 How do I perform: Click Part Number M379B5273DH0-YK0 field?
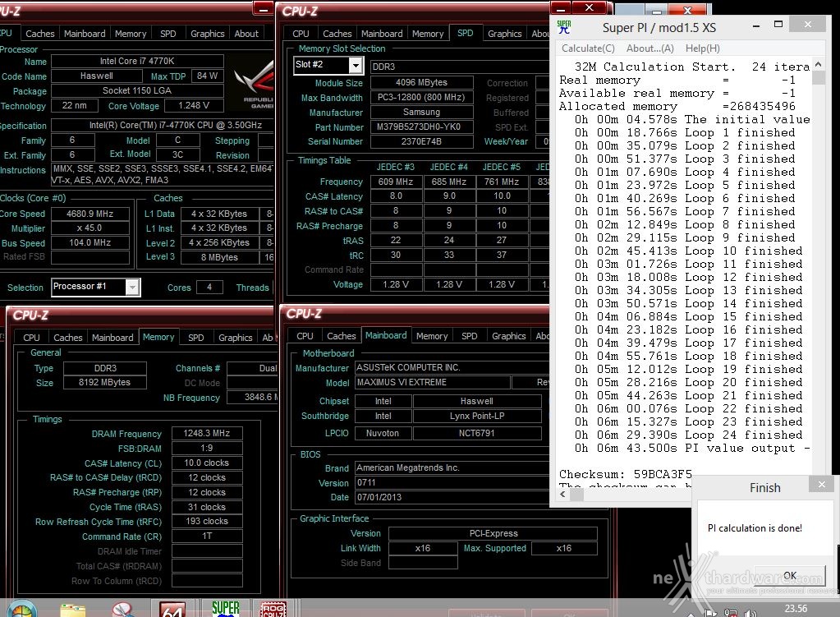[421, 127]
